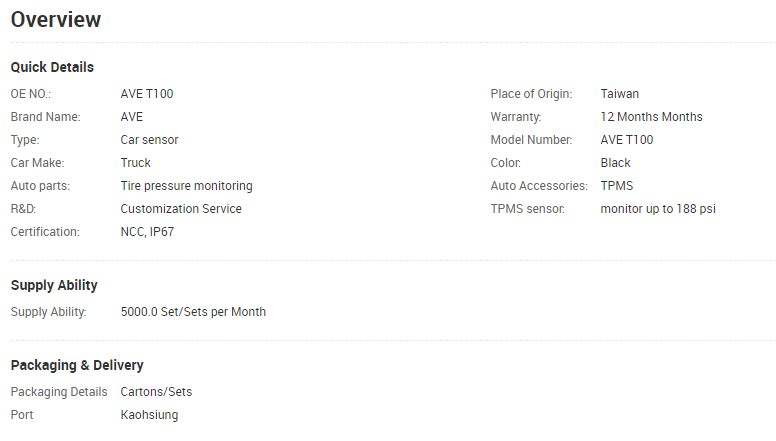The image size is (776, 441).
Task: Select 5000.0 Set/Sets per Month value
Action: click(194, 312)
